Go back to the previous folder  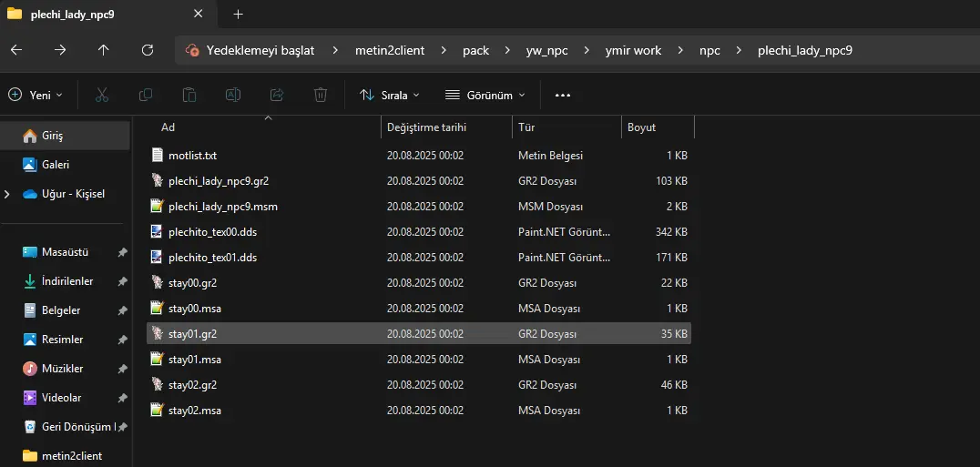[17, 51]
